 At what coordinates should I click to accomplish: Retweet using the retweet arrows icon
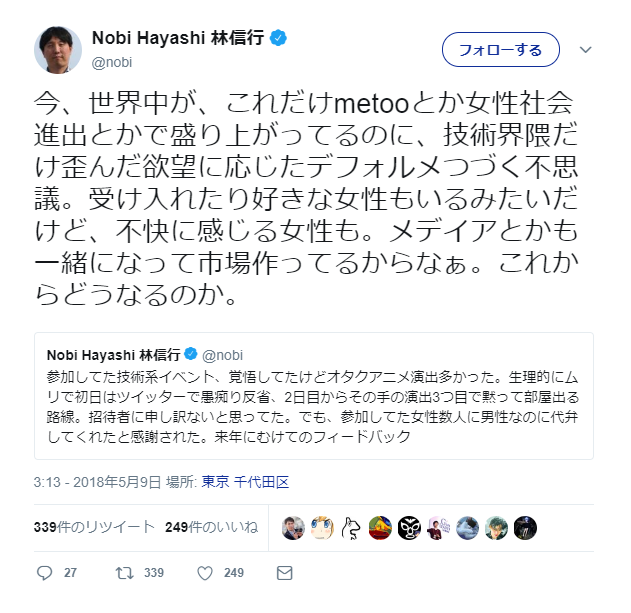click(x=124, y=573)
